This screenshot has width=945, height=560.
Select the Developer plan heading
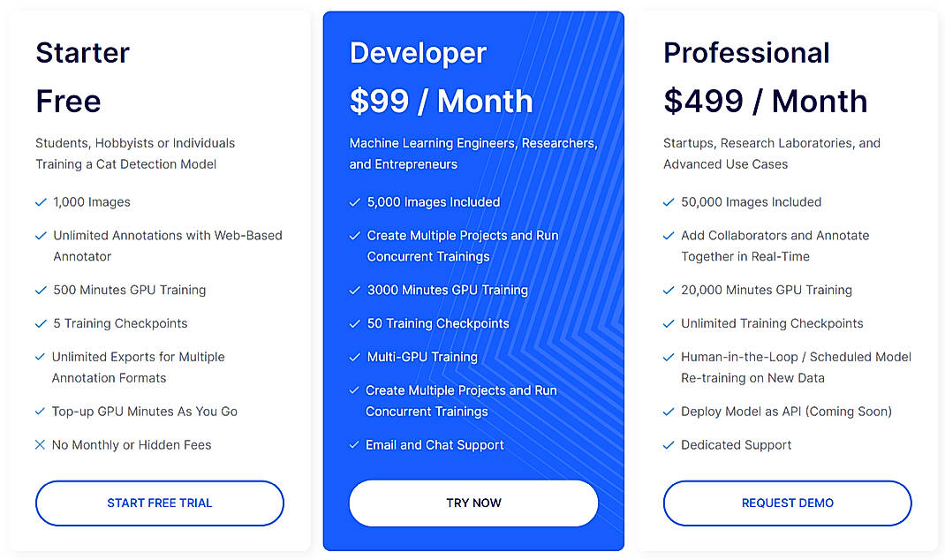418,53
